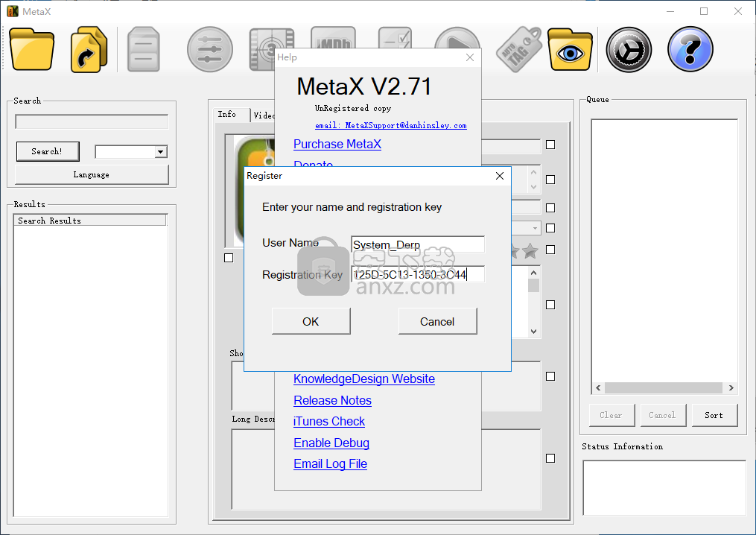Open the sliders preferences toolbar icon
This screenshot has width=756, height=535.
coord(210,50)
